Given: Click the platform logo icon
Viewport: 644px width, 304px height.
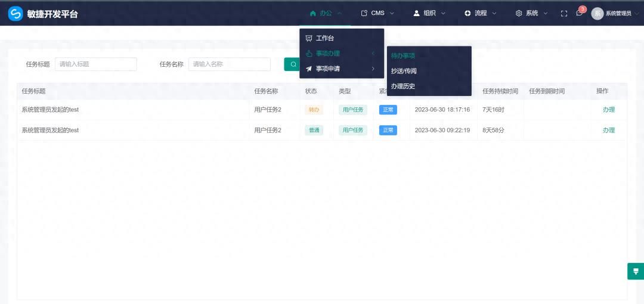Looking at the screenshot, I should coord(15,14).
